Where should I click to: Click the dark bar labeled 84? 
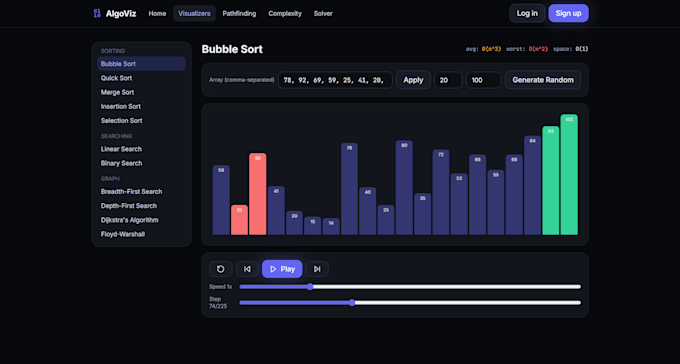[533, 185]
